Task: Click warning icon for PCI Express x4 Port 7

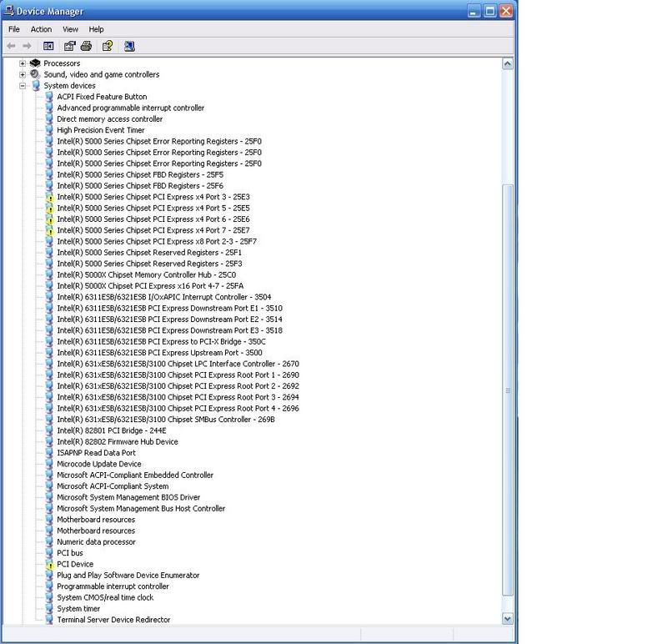Action: tap(49, 230)
